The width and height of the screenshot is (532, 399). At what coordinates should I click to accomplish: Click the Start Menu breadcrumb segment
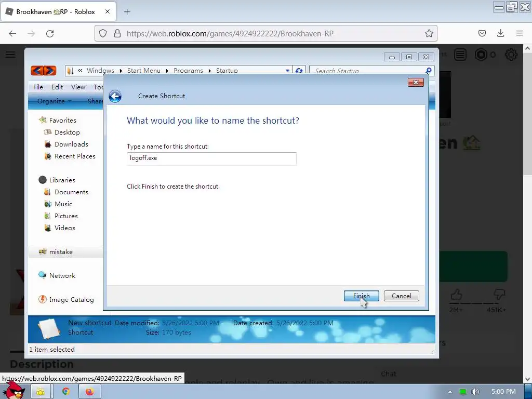(144, 71)
